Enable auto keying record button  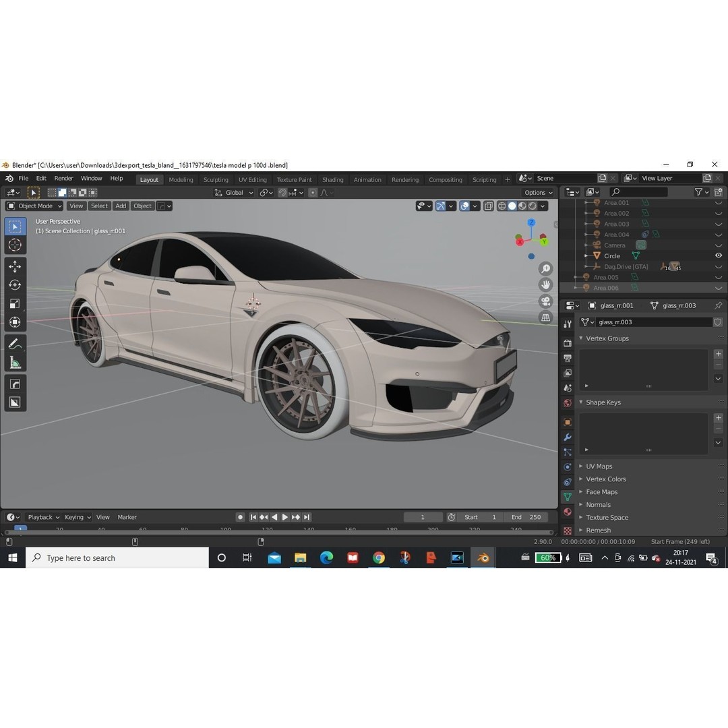click(240, 517)
